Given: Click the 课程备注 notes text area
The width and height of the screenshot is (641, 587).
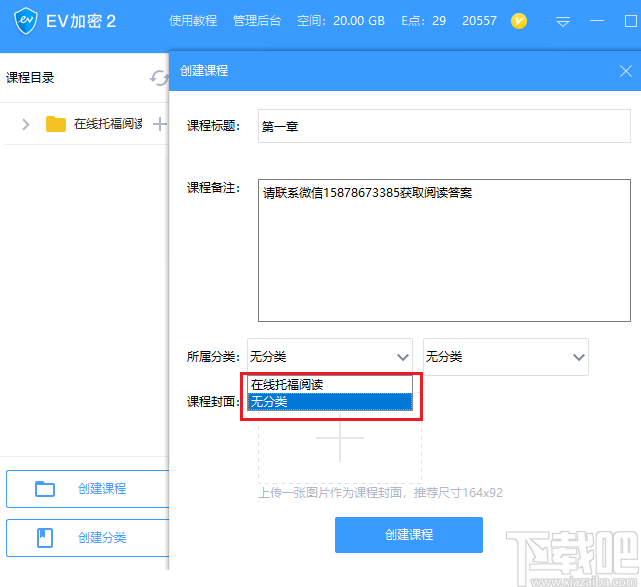Looking at the screenshot, I should coord(444,250).
